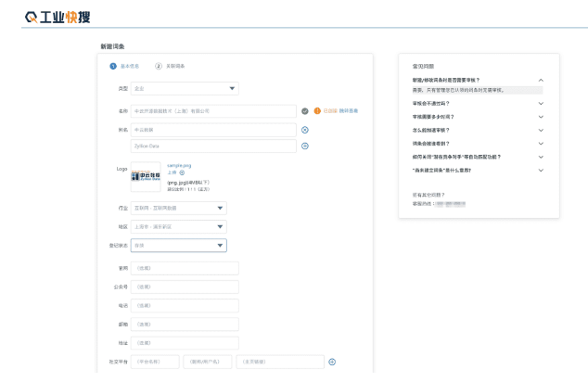Click the remove icon beside alias 中云数据
588x382 pixels.
coord(304,130)
